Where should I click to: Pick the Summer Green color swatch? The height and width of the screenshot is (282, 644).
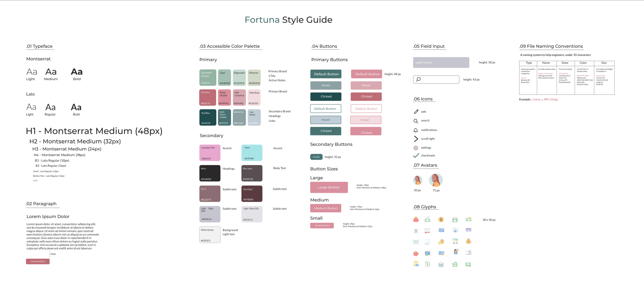(208, 77)
